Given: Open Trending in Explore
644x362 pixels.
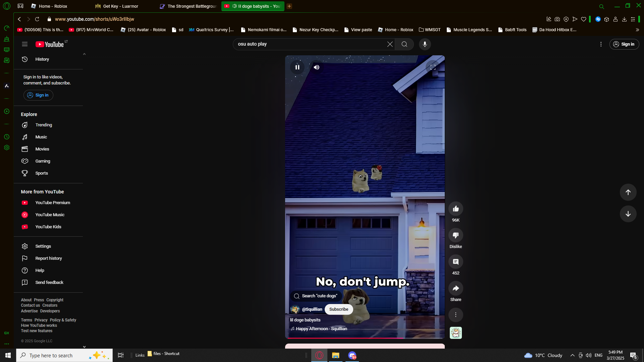Looking at the screenshot, I should (x=49, y=125).
